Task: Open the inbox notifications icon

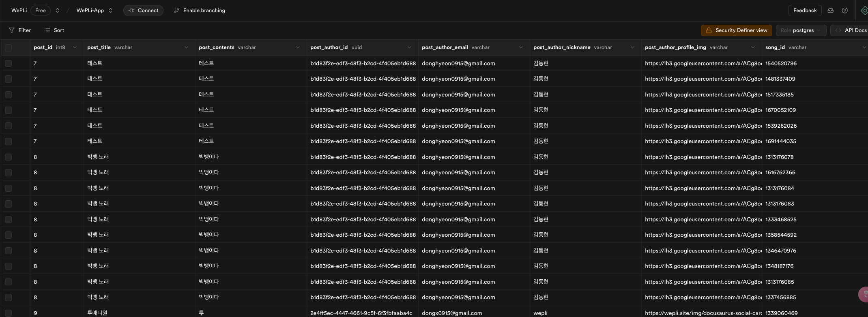Action: click(830, 11)
